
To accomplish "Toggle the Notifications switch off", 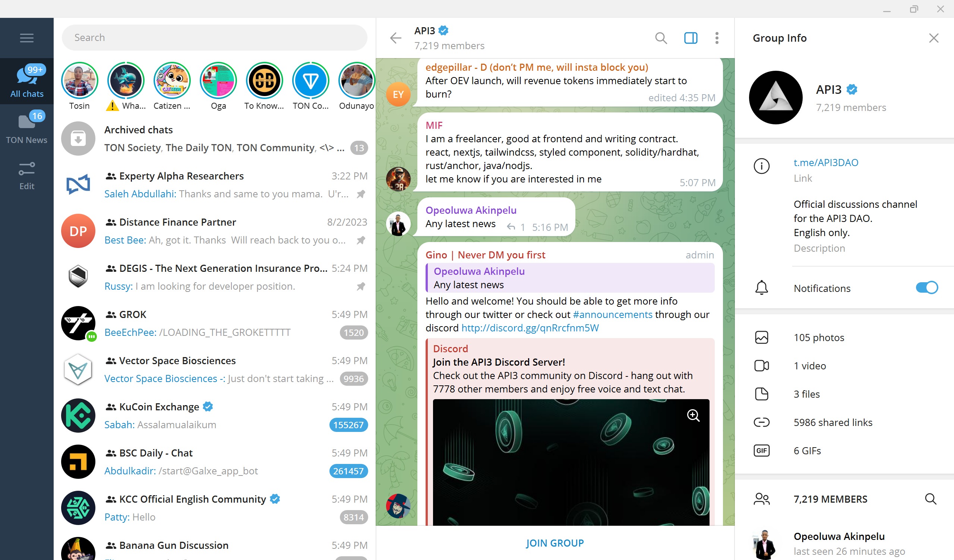I will coord(926,288).
